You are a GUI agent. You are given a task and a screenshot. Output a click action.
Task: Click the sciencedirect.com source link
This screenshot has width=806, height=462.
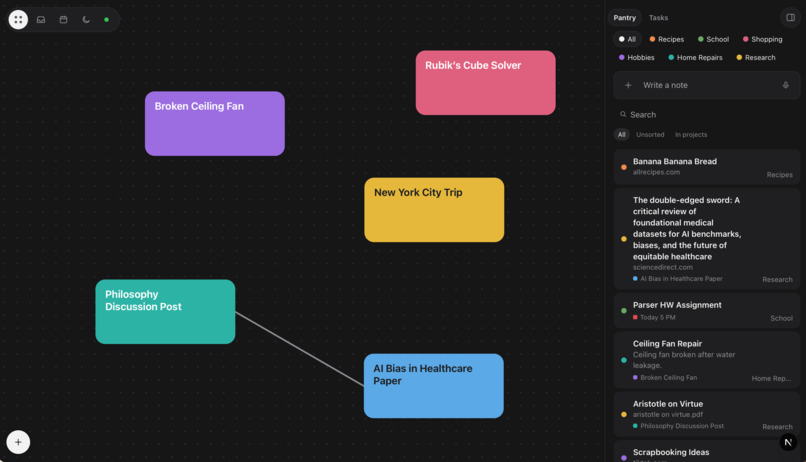coord(663,267)
